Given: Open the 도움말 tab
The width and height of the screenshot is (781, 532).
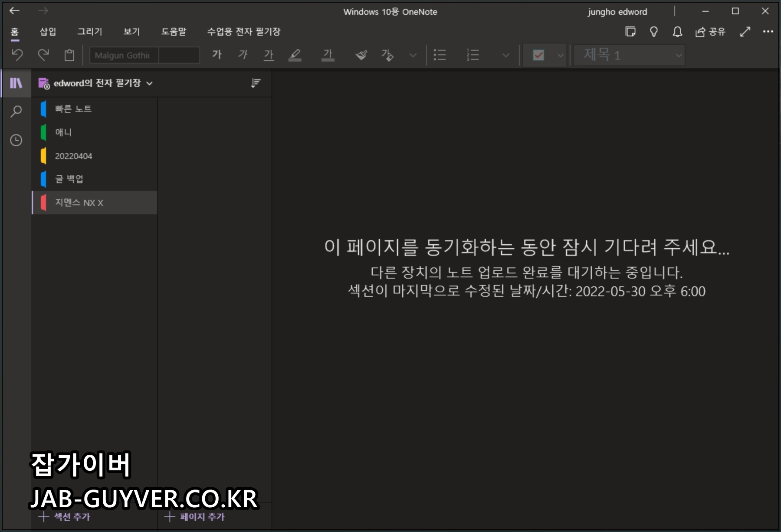Looking at the screenshot, I should (174, 31).
